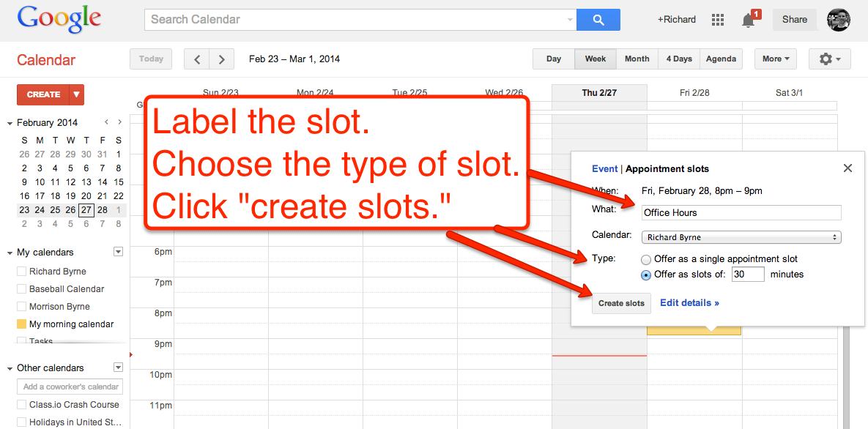Switch to Month view

637,59
